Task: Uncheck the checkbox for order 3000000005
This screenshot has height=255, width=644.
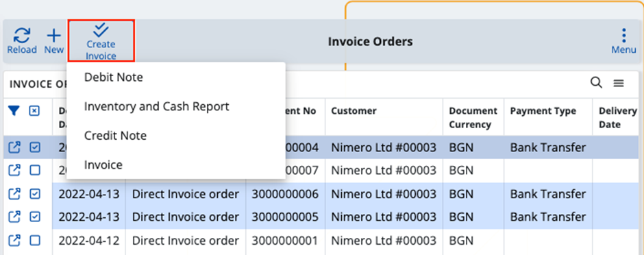Action: click(x=35, y=217)
